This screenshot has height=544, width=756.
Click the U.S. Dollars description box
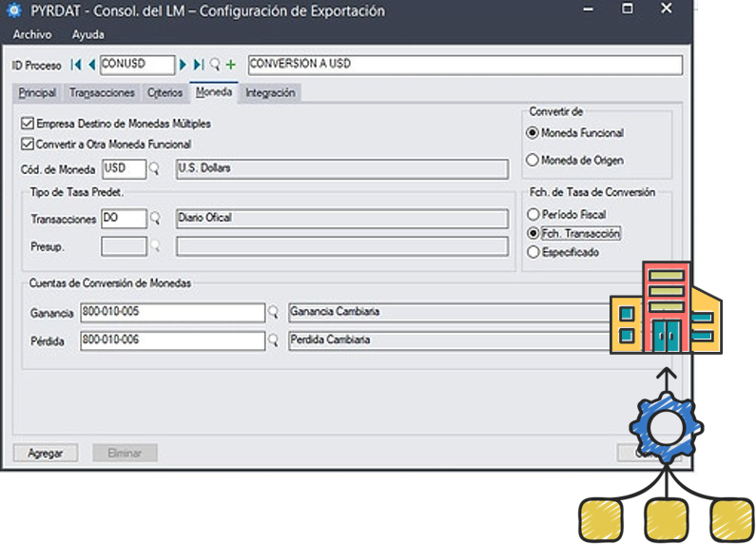pos(342,168)
